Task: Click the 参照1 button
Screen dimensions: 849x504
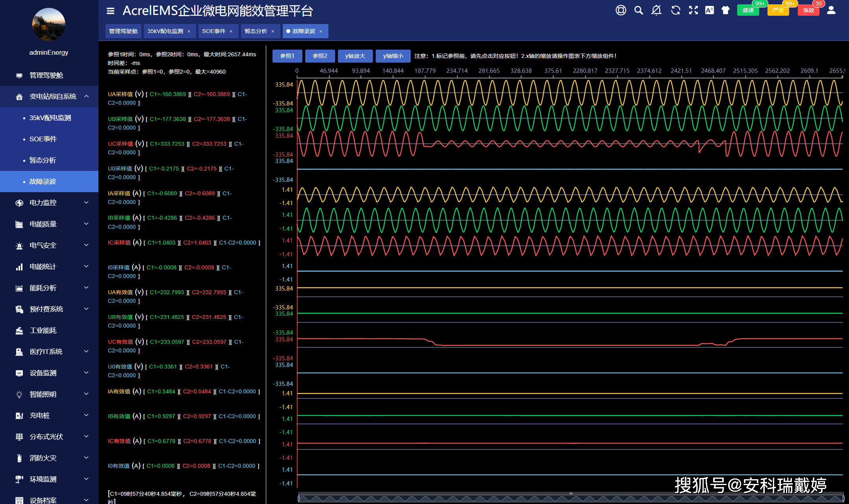Action: tap(287, 56)
